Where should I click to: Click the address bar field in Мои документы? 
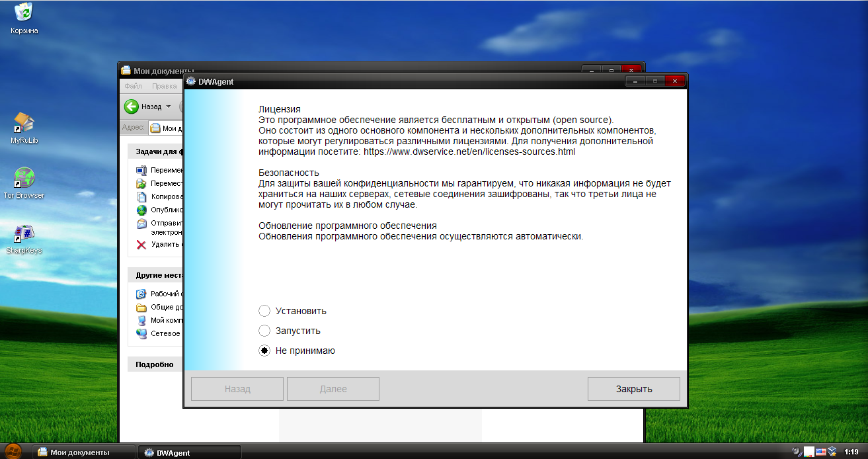click(x=166, y=128)
